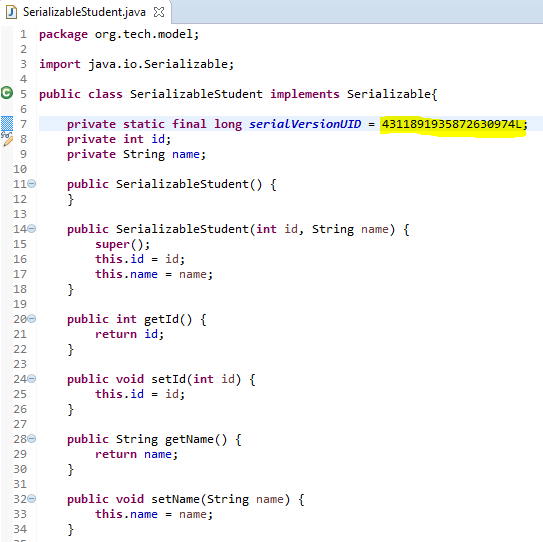The width and height of the screenshot is (543, 542).
Task: Click line number 10 in the gutter
Action: click(x=20, y=169)
